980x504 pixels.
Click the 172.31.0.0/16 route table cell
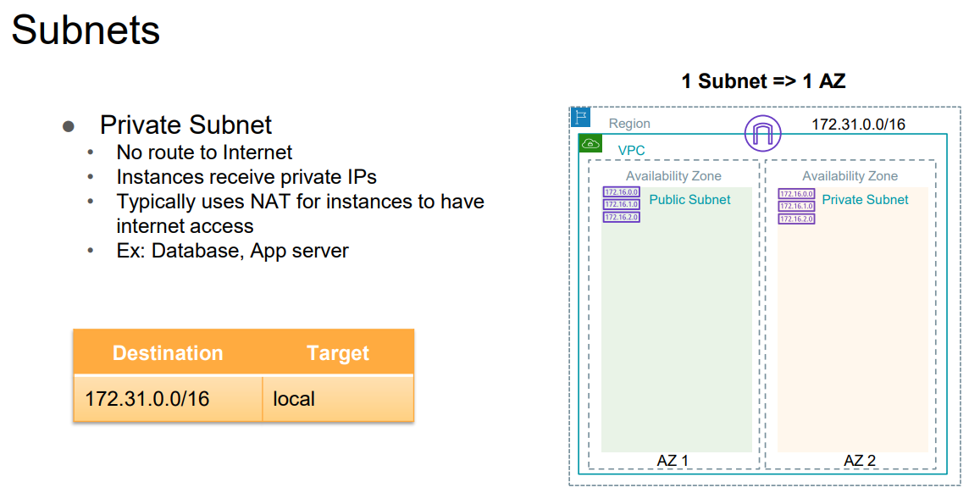(x=147, y=398)
